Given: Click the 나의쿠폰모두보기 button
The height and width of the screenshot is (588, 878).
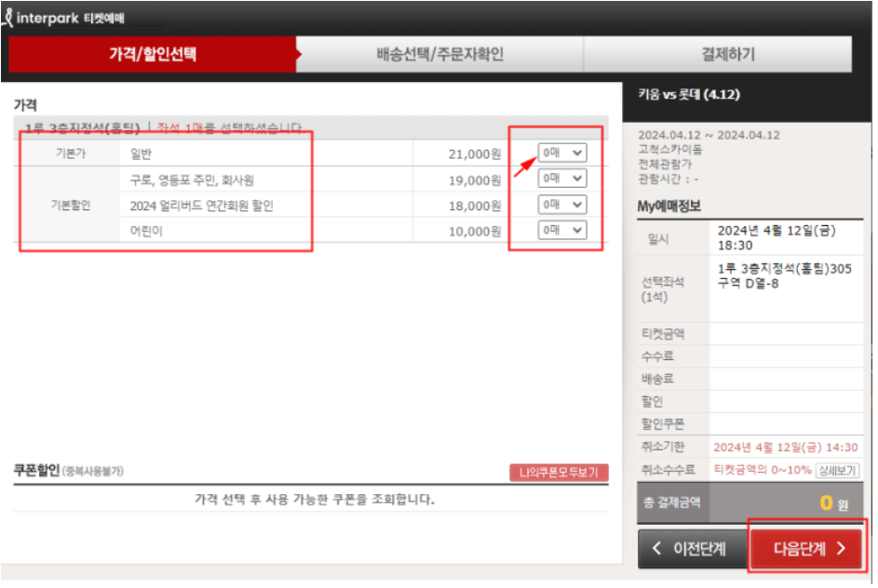Looking at the screenshot, I should (560, 474).
